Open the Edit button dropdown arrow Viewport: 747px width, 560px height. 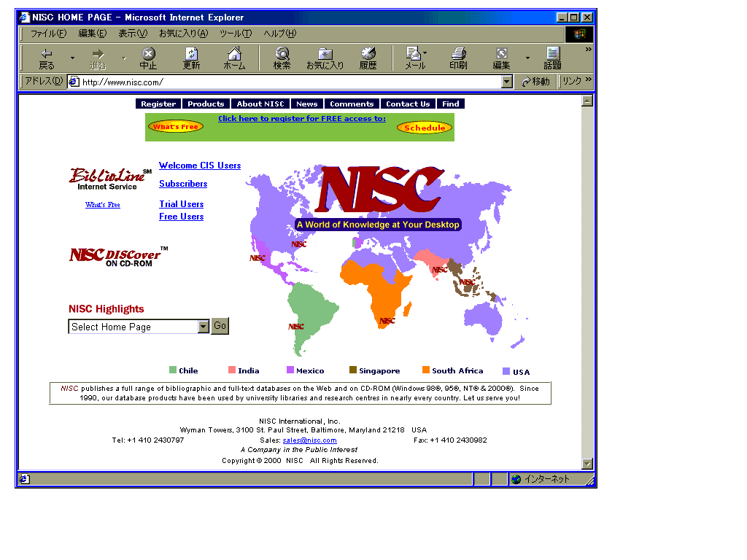point(527,58)
